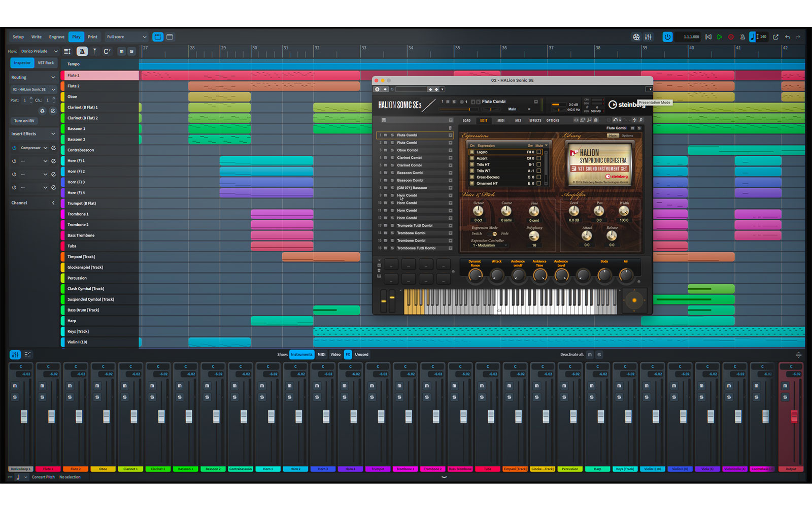Click the note-value tempo mode icon
This screenshot has height=511, width=812.
(x=752, y=37)
